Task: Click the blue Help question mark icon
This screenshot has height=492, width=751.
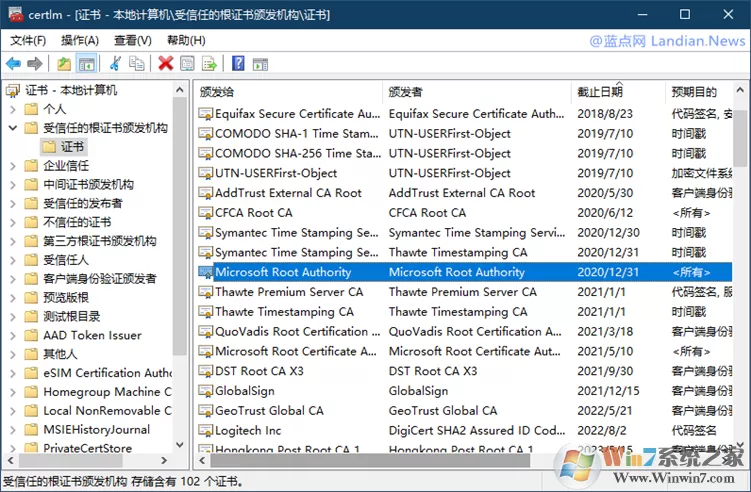Action: point(238,63)
